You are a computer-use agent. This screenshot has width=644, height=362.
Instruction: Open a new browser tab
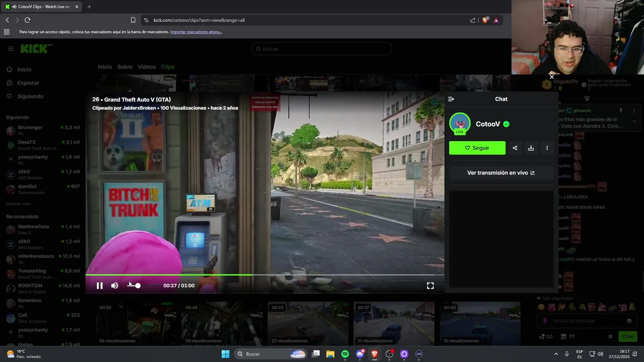point(89,7)
